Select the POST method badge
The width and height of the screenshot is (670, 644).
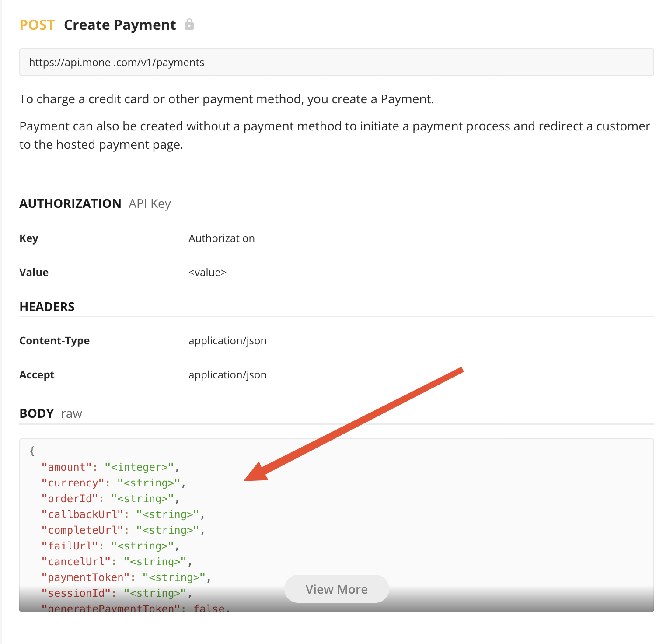[x=37, y=25]
